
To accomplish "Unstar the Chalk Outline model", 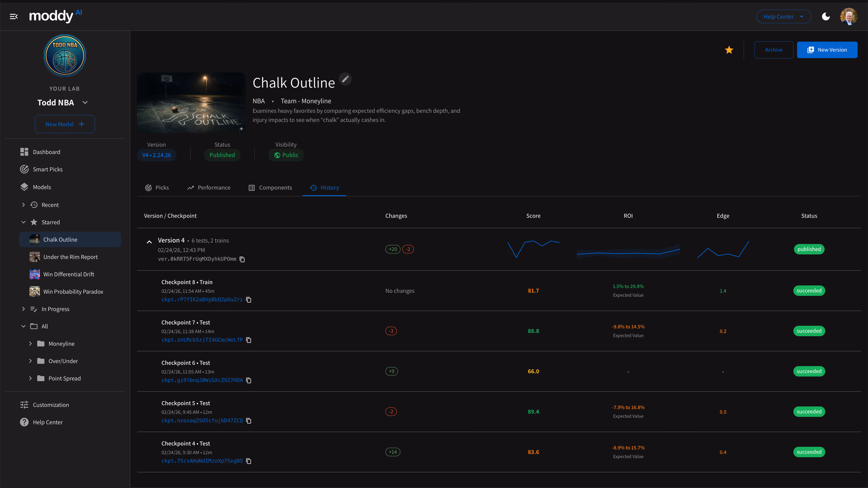I will pyautogui.click(x=729, y=50).
